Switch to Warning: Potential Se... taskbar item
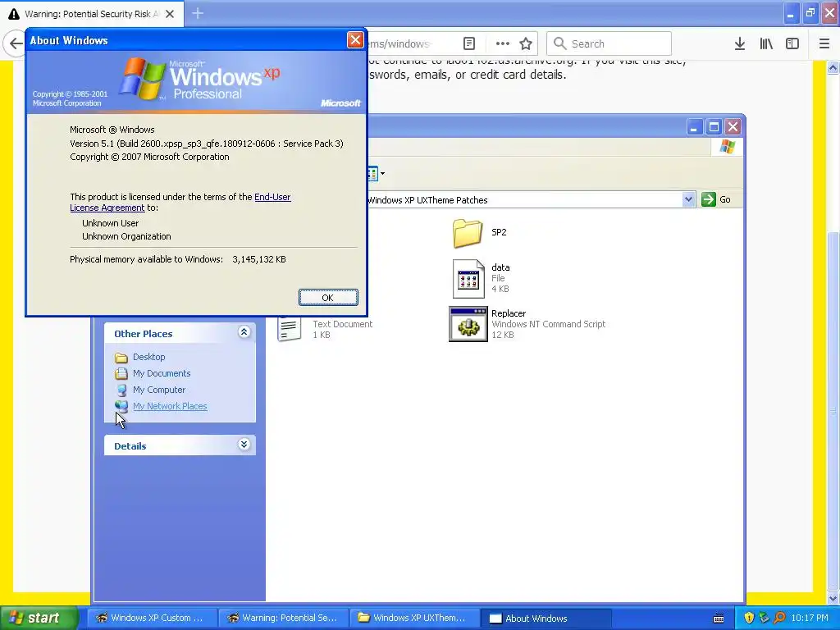This screenshot has height=630, width=840. pos(283,618)
